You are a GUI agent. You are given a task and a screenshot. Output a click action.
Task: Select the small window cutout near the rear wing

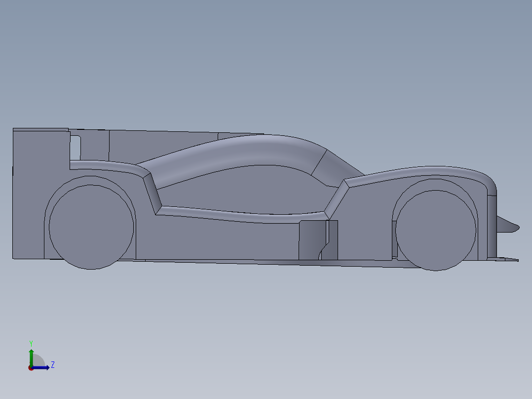click(76, 148)
